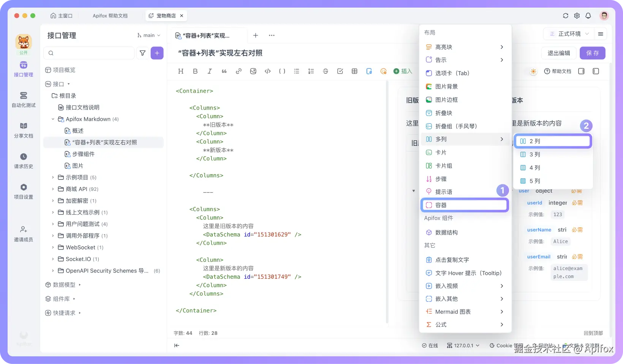623x364 pixels.
Task: Insert a table using the grid icon
Action: pyautogui.click(x=354, y=71)
